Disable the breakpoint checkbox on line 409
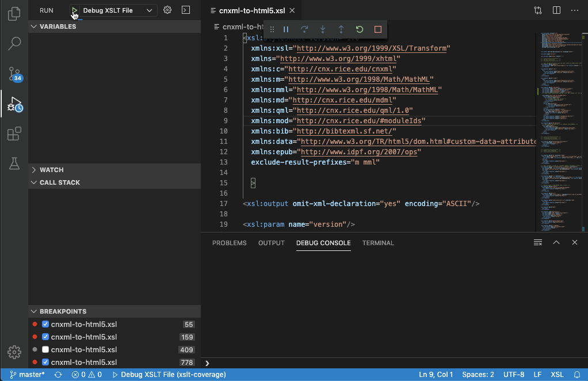 (45, 349)
